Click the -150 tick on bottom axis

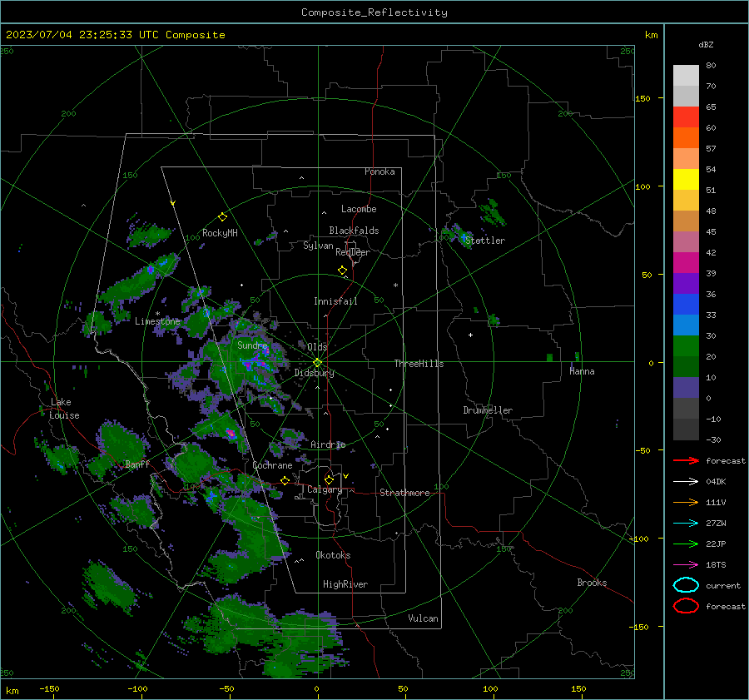coord(49,688)
